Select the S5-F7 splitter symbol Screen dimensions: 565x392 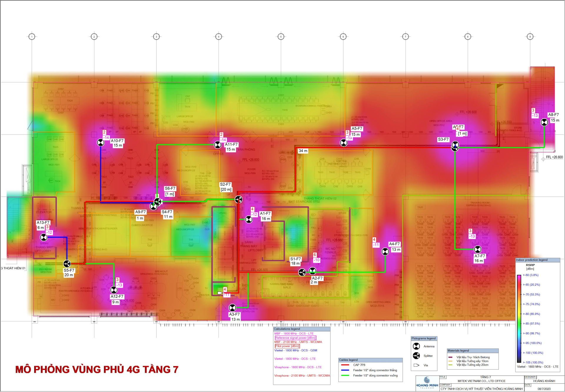click(67, 263)
